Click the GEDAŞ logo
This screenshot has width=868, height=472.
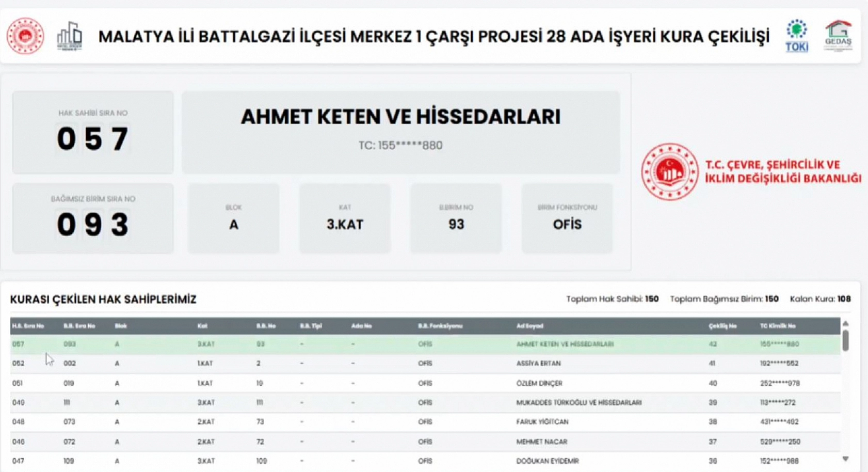pos(839,36)
